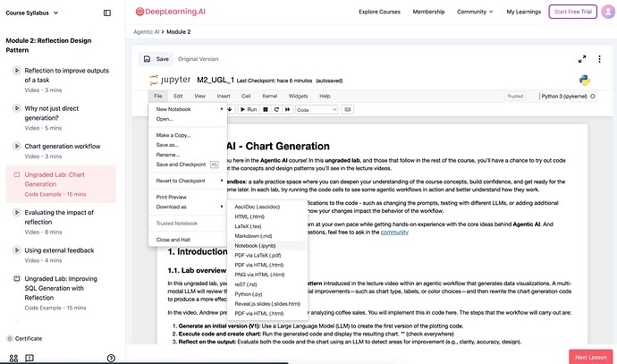Select Markdown (.md) download option
The height and width of the screenshot is (364, 617).
[x=267, y=236]
